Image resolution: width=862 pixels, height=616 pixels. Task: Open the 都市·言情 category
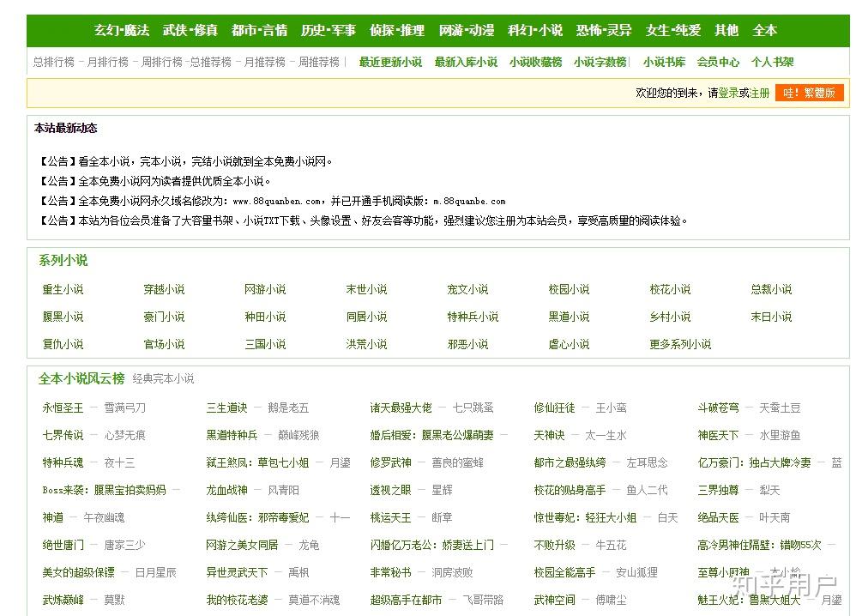pyautogui.click(x=260, y=30)
